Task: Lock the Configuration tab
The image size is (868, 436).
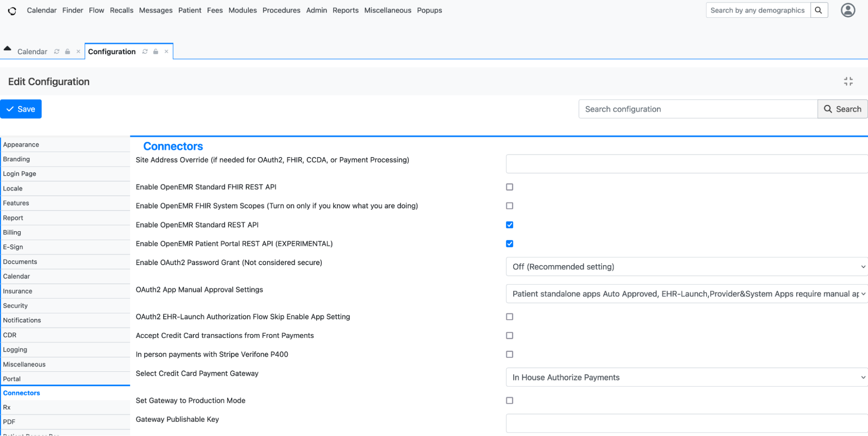Action: point(156,52)
